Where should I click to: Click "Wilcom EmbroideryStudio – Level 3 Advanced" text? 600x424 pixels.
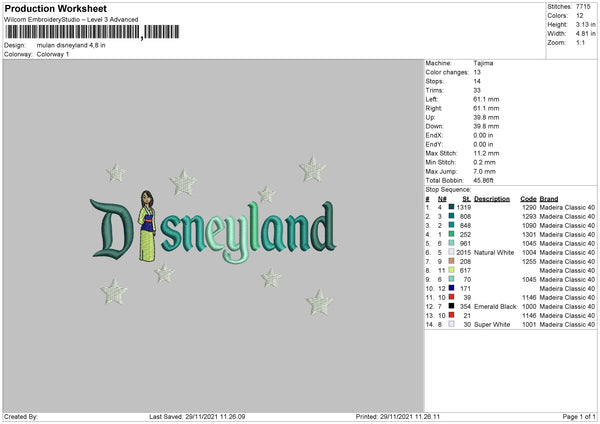(x=71, y=20)
